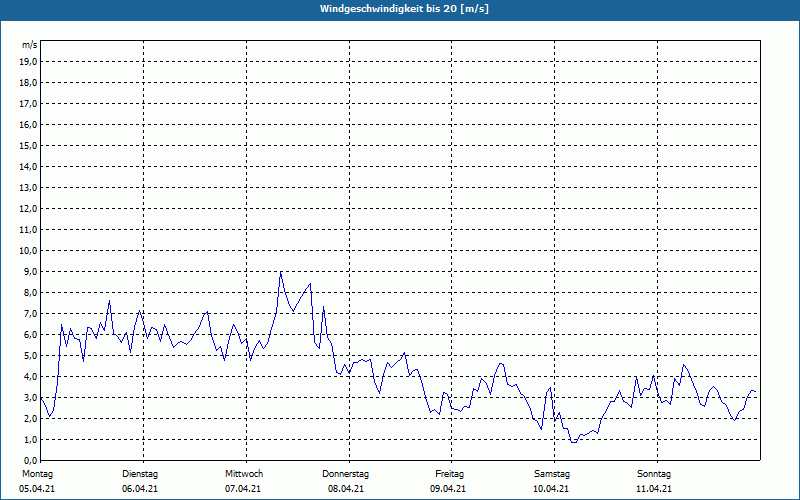Select the 1,0 y-axis value
This screenshot has width=800, height=500.
pos(31,439)
